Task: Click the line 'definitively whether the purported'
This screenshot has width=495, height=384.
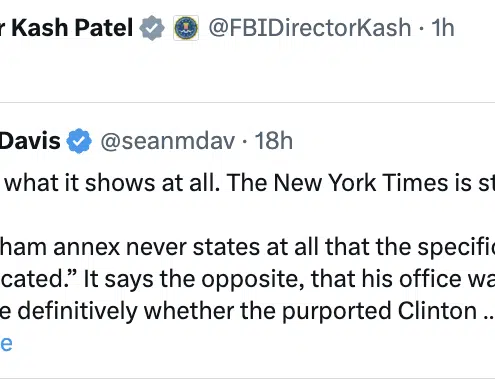Action: pos(247,311)
